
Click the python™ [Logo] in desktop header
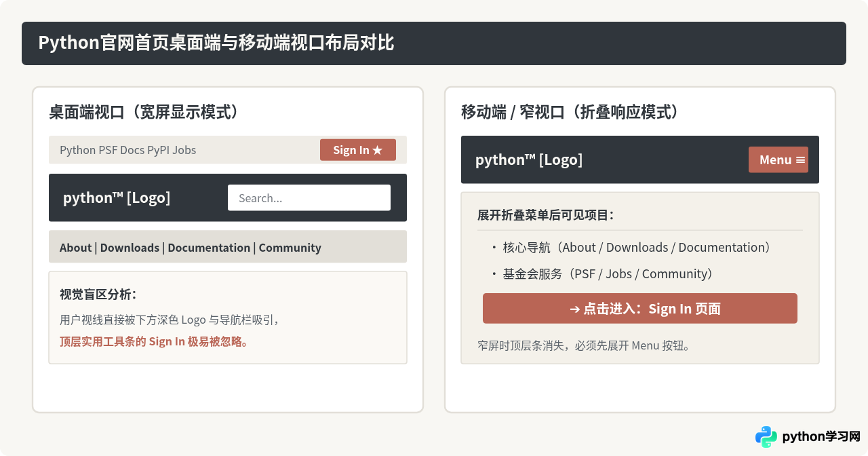coord(117,197)
